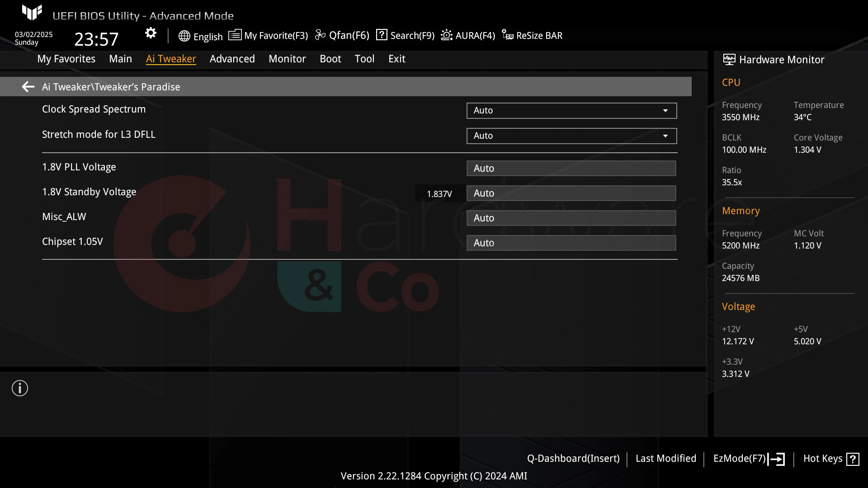Click the Ratio 35.5x value
Image resolution: width=868 pixels, height=488 pixels.
point(732,183)
